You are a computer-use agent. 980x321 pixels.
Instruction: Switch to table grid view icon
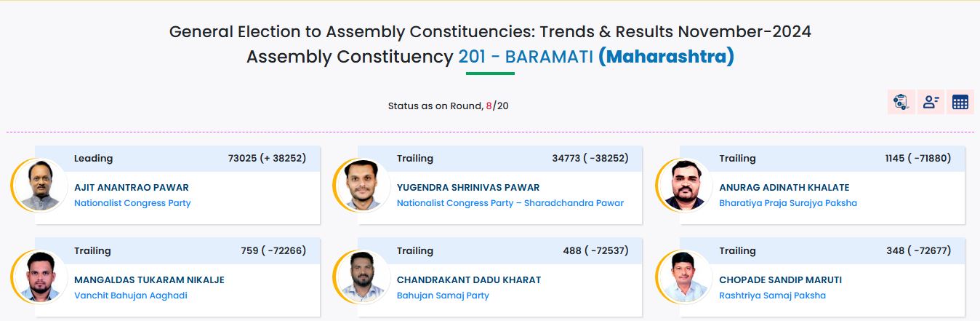point(960,102)
